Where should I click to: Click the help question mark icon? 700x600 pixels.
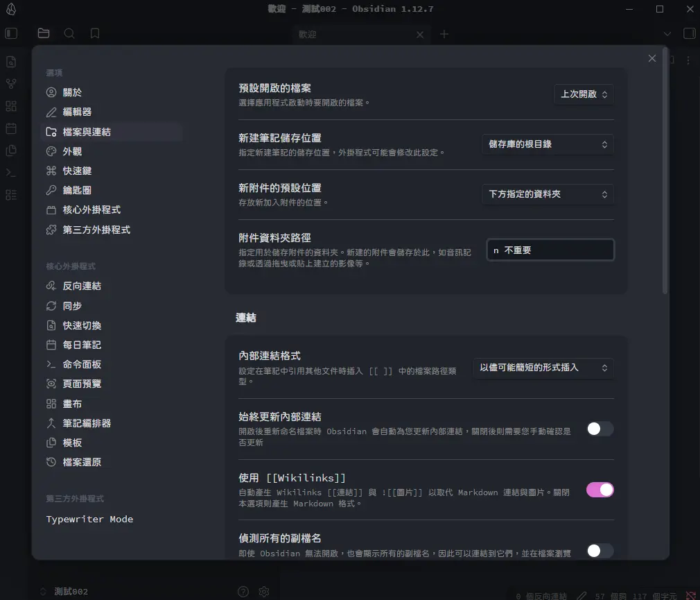tap(243, 592)
